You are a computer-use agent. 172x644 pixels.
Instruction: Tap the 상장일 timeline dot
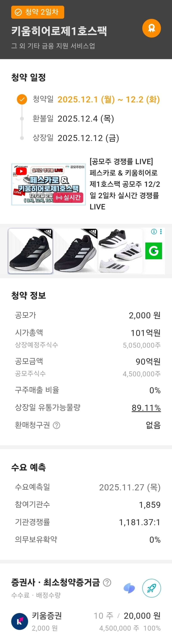(22, 138)
